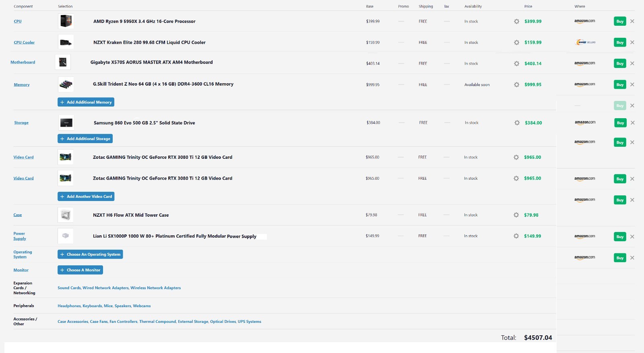Click Add Additional Storage button
The image size is (644, 353).
(85, 139)
